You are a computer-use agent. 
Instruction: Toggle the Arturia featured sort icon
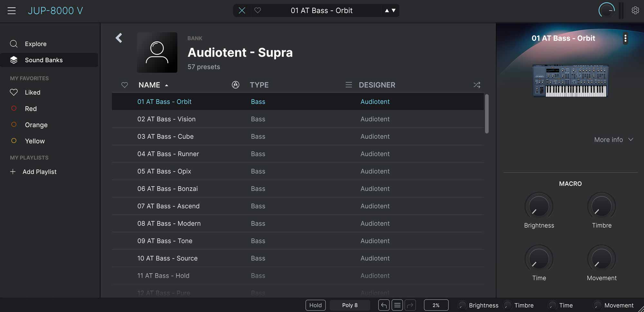coord(235,85)
